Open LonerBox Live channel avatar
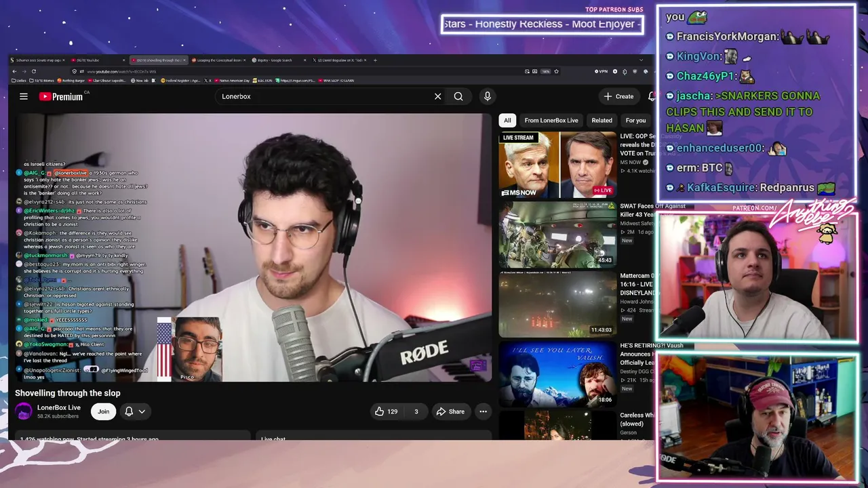 coord(24,411)
